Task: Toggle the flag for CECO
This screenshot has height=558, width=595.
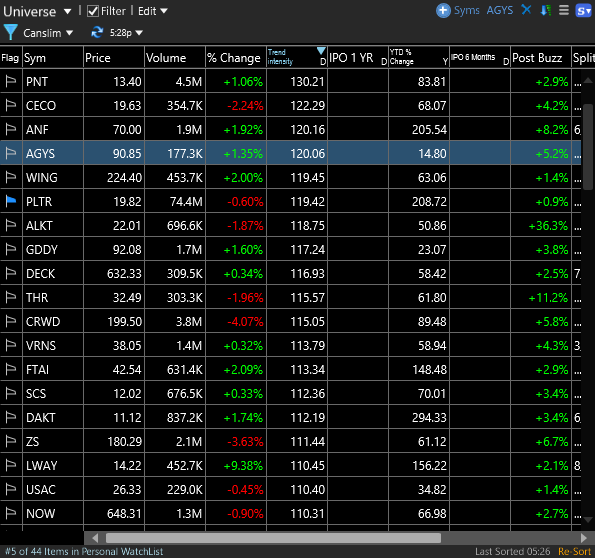Action: pos(11,105)
